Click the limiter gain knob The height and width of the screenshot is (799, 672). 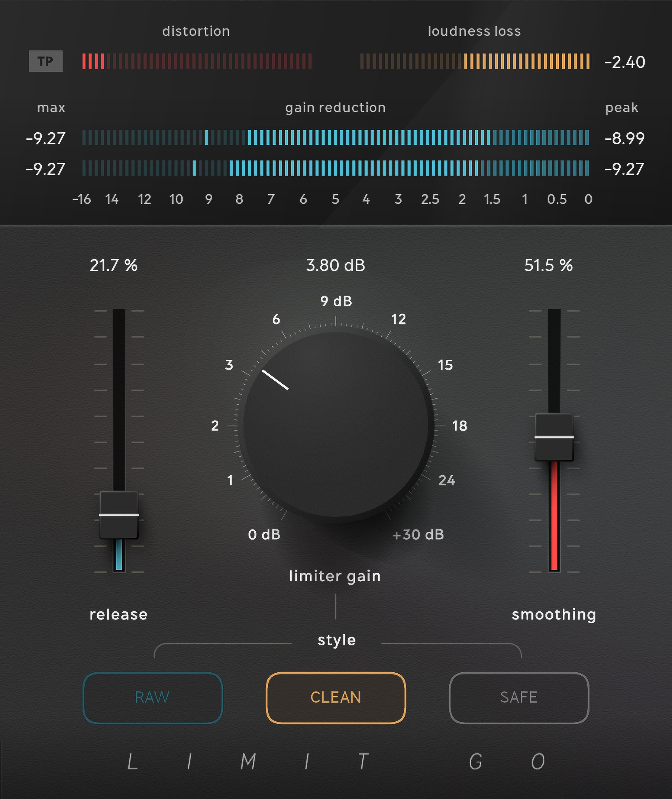[x=336, y=424]
